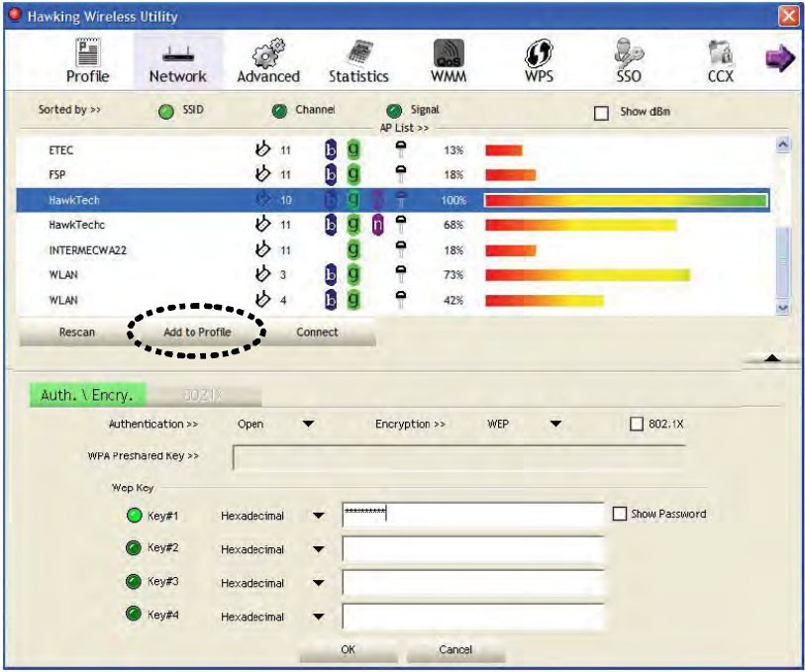Click the WPA Preshared Key field
805x672 pixels.
tap(459, 457)
